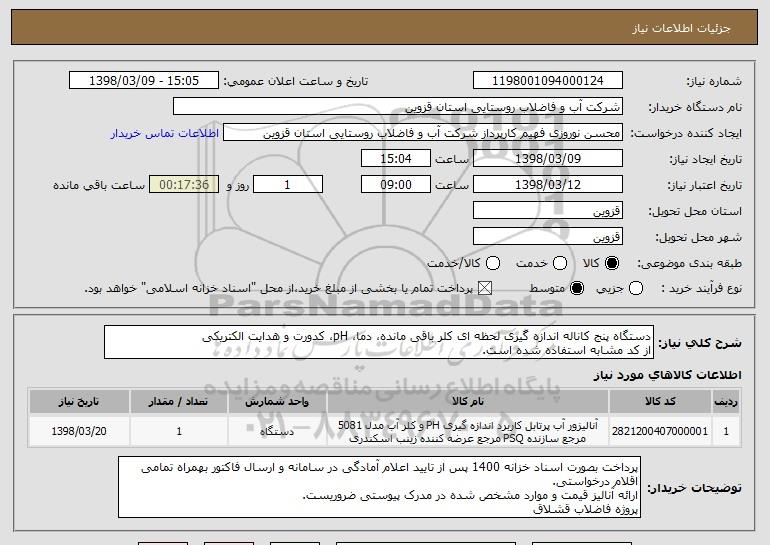Click the creation time 15:04 field
The height and width of the screenshot is (545, 770).
(x=396, y=159)
